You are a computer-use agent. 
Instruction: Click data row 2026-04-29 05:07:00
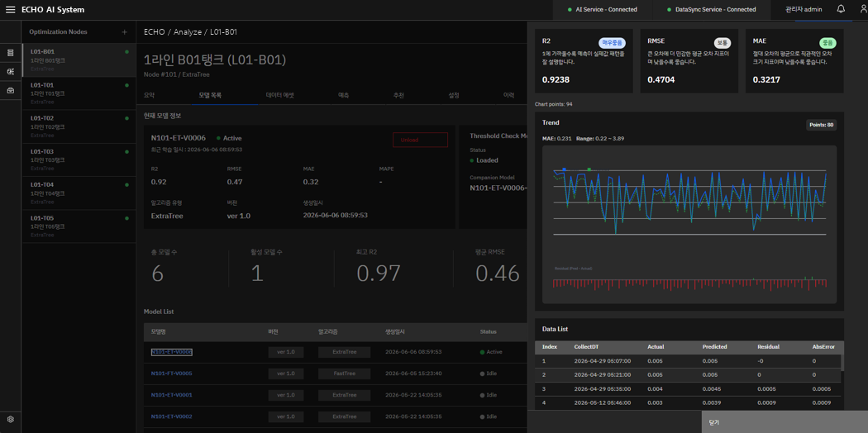click(688, 361)
